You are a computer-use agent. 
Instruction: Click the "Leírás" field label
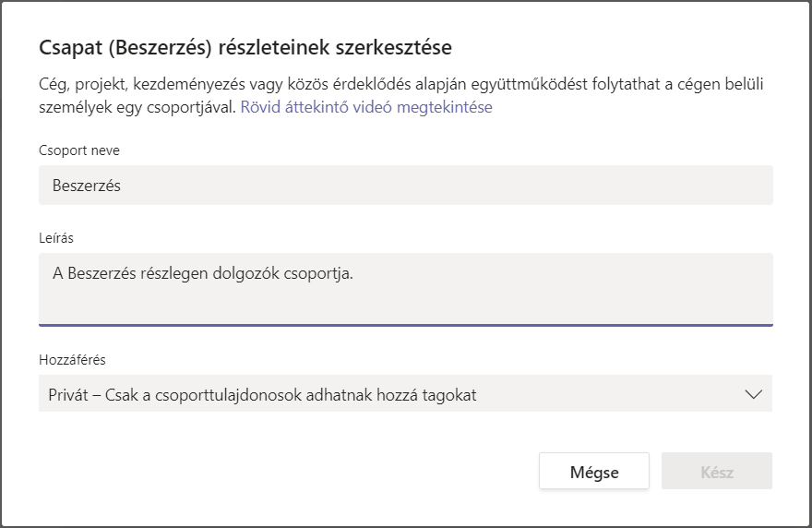click(56, 238)
